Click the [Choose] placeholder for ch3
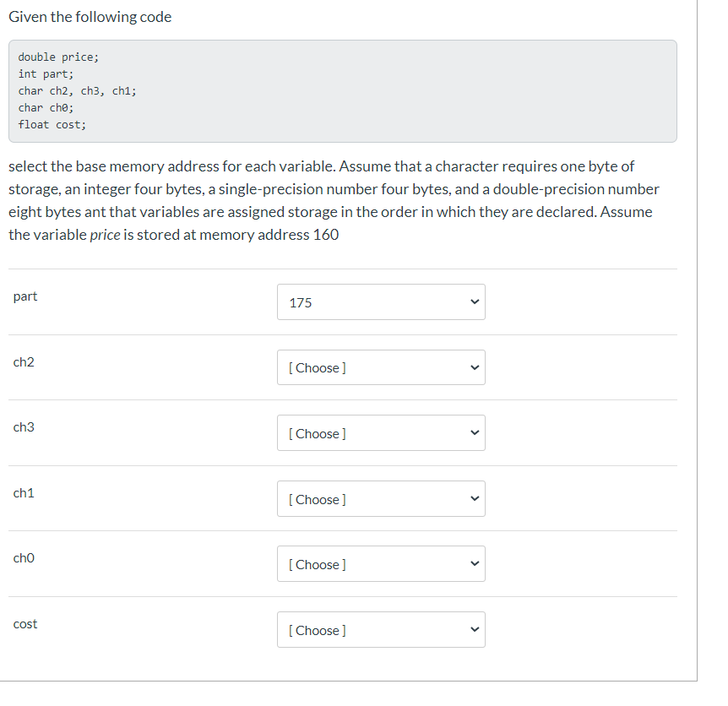 318,432
